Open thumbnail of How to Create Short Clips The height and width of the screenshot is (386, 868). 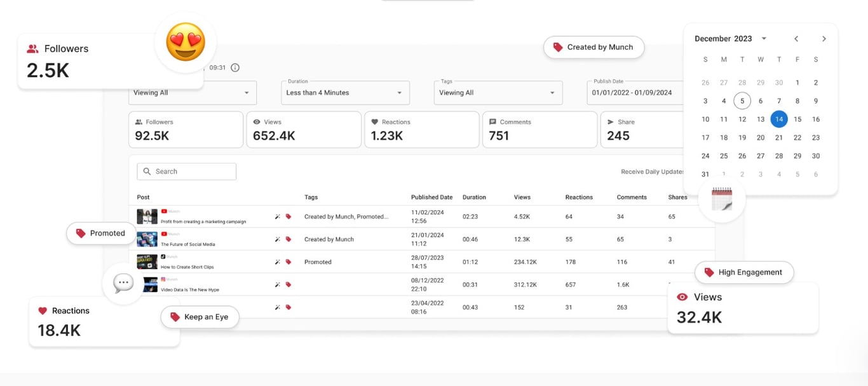coord(147,262)
